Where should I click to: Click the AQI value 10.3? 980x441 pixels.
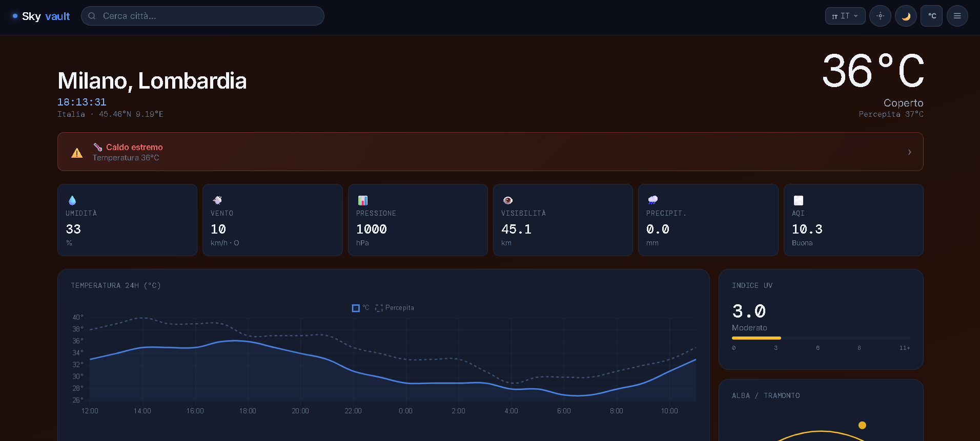[x=807, y=229]
